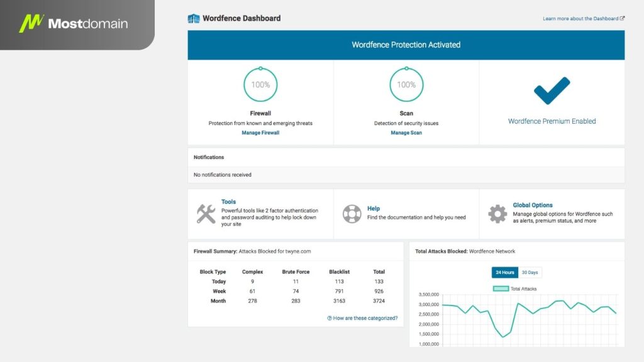Click the Total column header
Image resolution: width=644 pixels, height=362 pixels.
coord(379,271)
